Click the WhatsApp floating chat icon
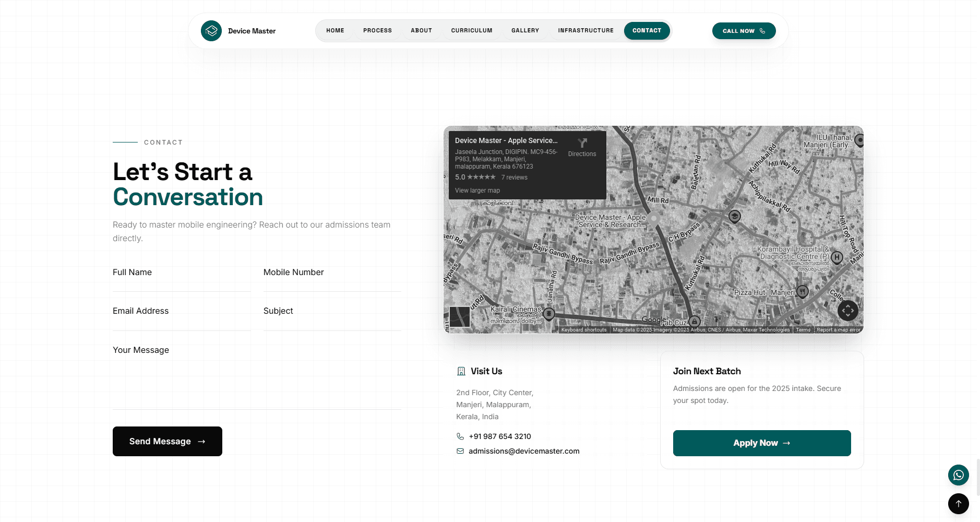This screenshot has width=980, height=522. (x=959, y=475)
